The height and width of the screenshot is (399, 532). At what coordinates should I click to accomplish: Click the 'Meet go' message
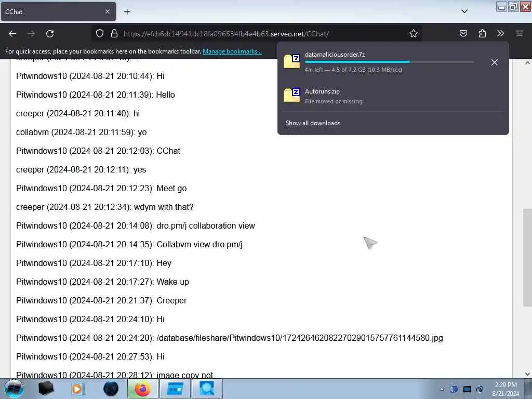coord(101,188)
